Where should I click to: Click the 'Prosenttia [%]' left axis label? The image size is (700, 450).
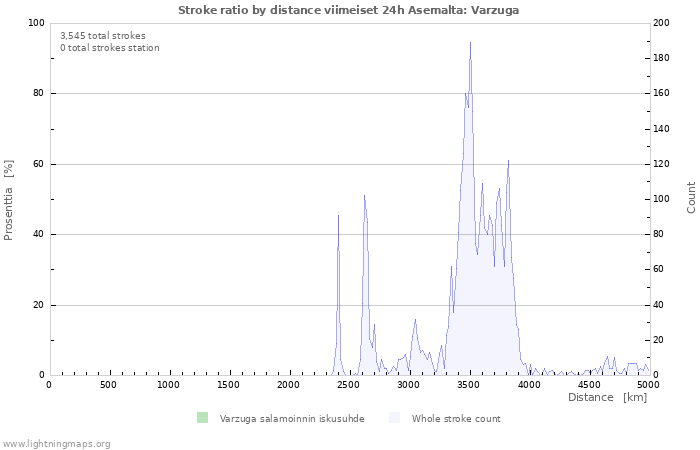9,199
